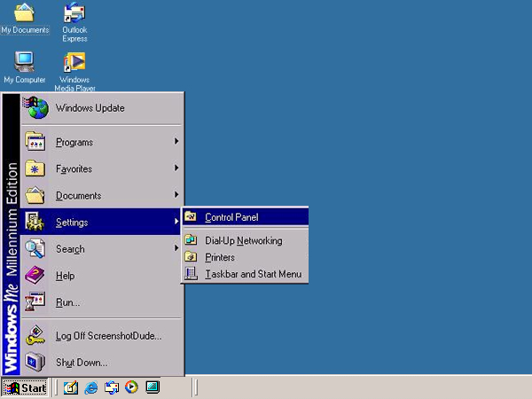Click the Windows Update globe icon
Screen dimensions: 532x399
pyautogui.click(x=35, y=108)
